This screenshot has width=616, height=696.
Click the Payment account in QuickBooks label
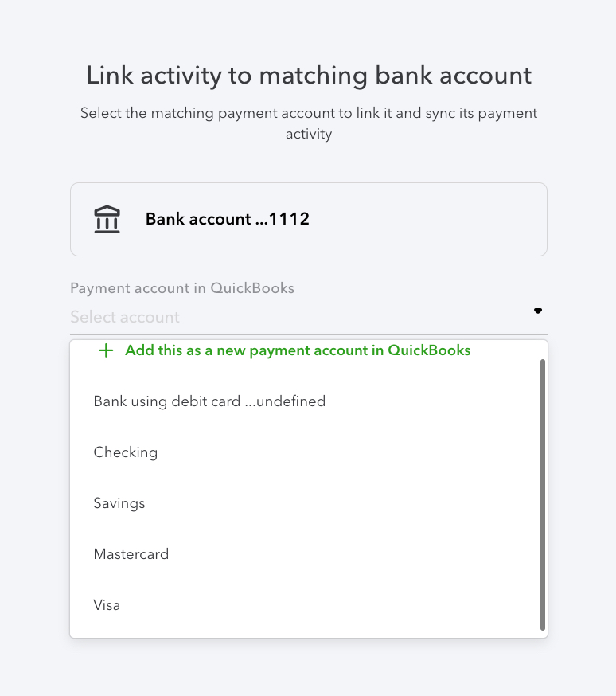click(182, 288)
